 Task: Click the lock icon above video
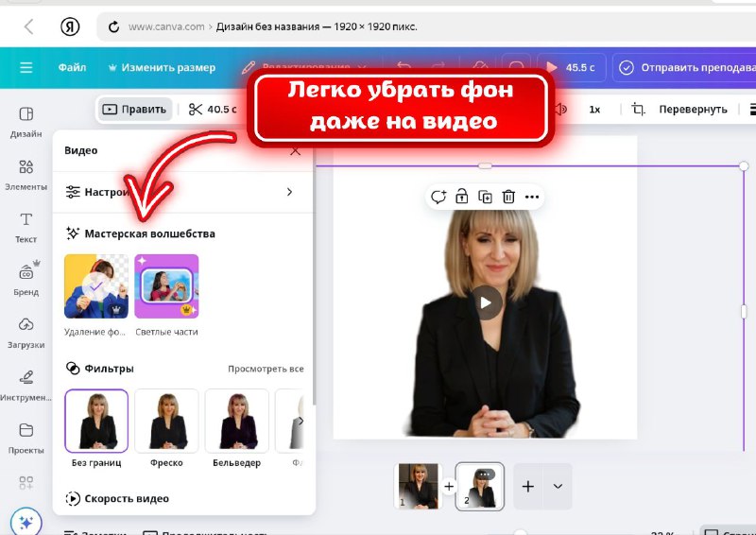click(x=462, y=197)
